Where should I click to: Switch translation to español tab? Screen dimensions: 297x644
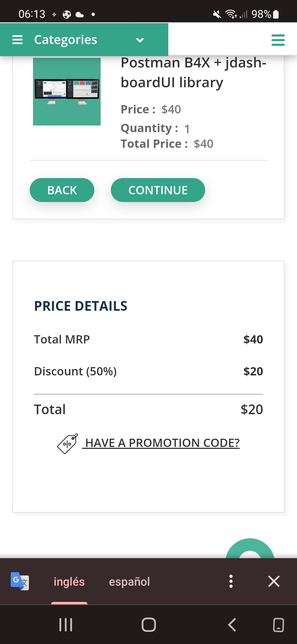pyautogui.click(x=129, y=582)
